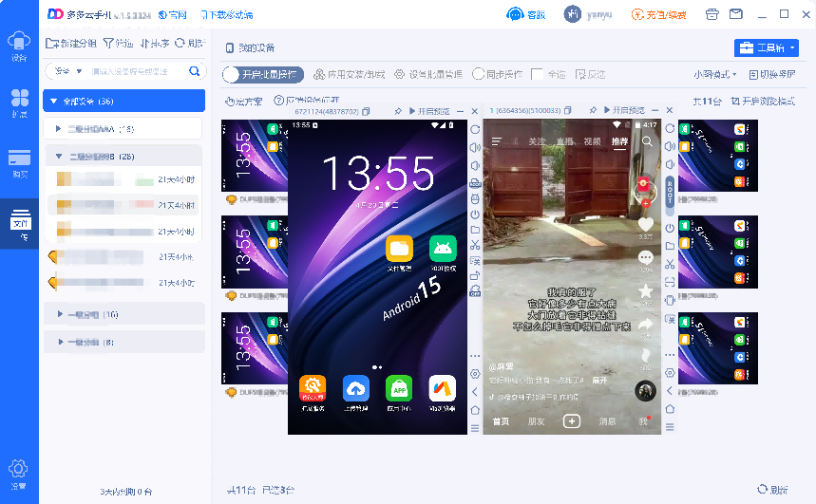Open the 应用授权 Android app icon

443,253
